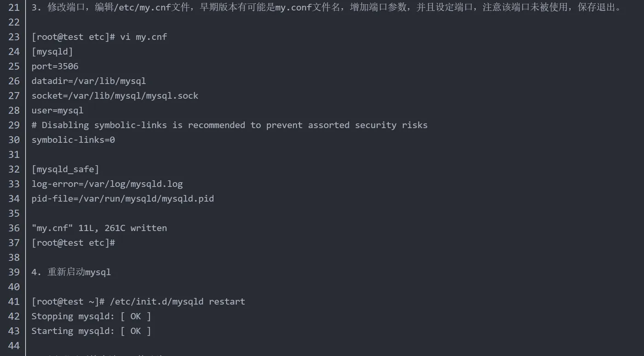This screenshot has height=356, width=644.
Task: Click the symbolic-links=0 line
Action: pos(73,140)
